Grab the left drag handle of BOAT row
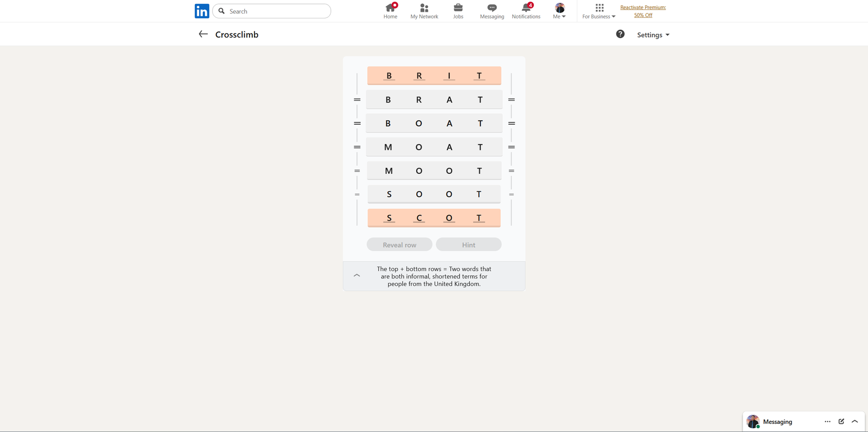Viewport: 868px width, 432px height. pyautogui.click(x=357, y=124)
